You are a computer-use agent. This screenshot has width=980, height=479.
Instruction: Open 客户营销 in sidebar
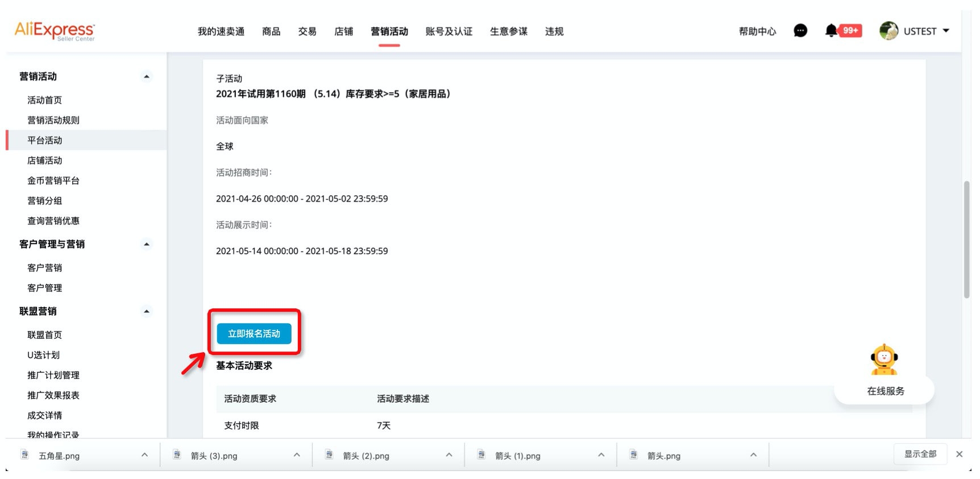tap(45, 267)
